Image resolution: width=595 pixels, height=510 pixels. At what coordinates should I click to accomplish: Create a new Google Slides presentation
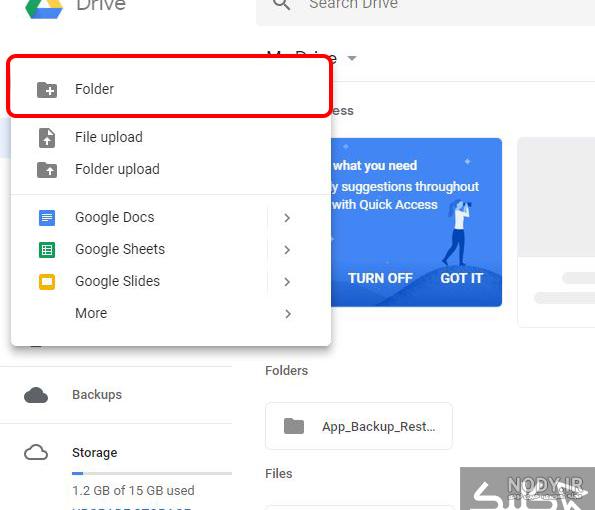click(118, 281)
